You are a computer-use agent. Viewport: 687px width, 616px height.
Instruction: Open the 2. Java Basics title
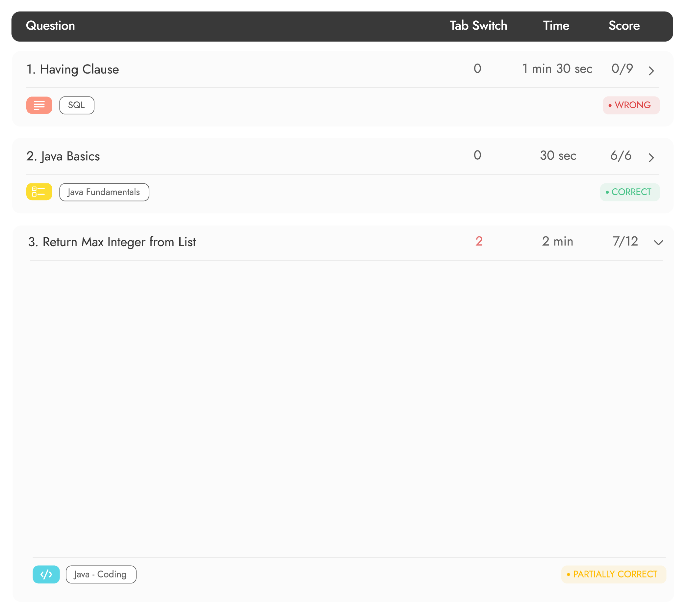click(x=63, y=156)
